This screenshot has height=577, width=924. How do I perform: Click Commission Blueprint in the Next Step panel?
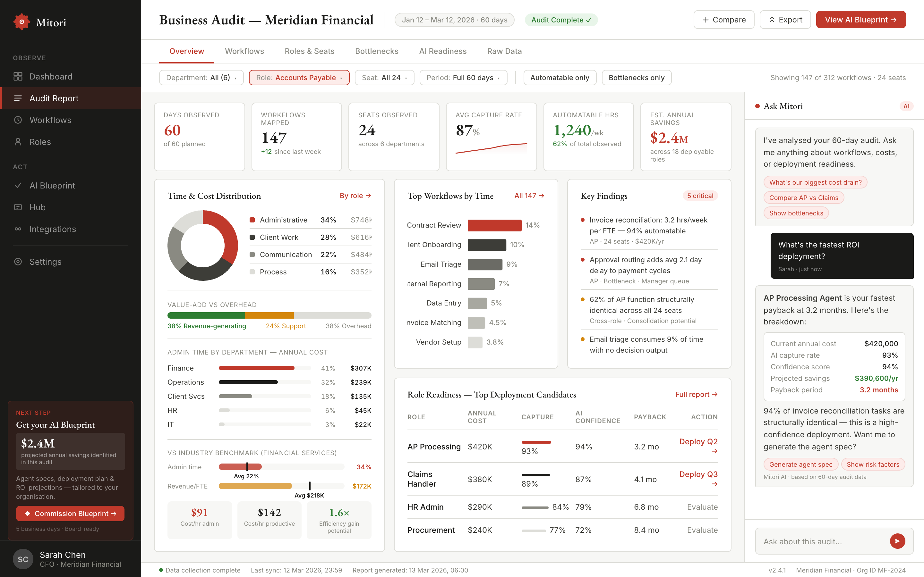[70, 513]
